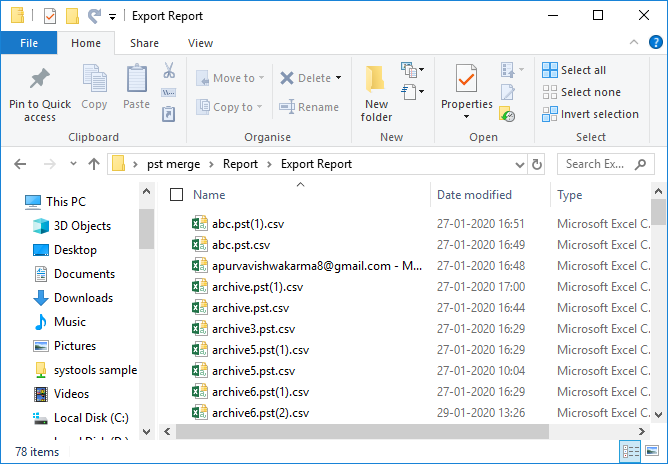668x464 pixels.
Task: Select file archive.pst(1).csv
Action: [x=257, y=287]
